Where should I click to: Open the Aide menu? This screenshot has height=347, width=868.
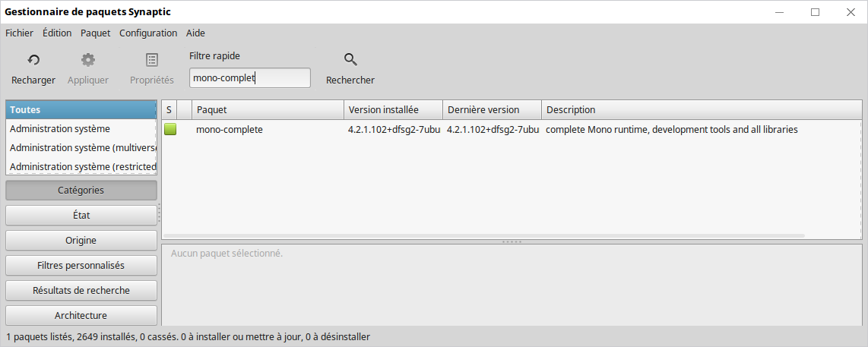(x=195, y=33)
